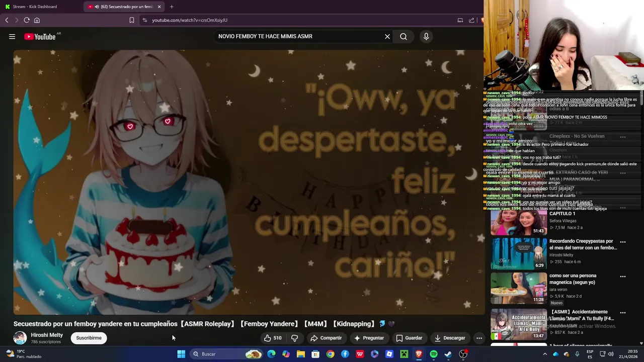Screen dimensions: 644x362
Task: Launch Google Chrome from taskbar
Action: point(330,354)
